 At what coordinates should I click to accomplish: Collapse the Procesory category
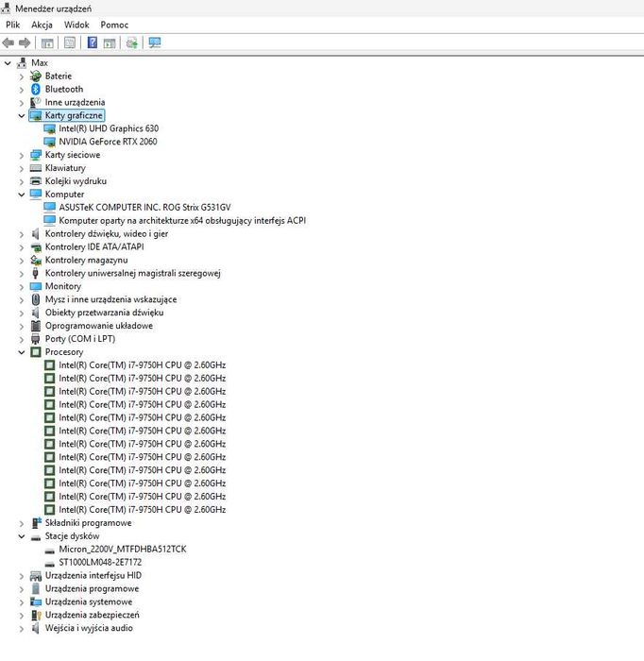[x=22, y=352]
